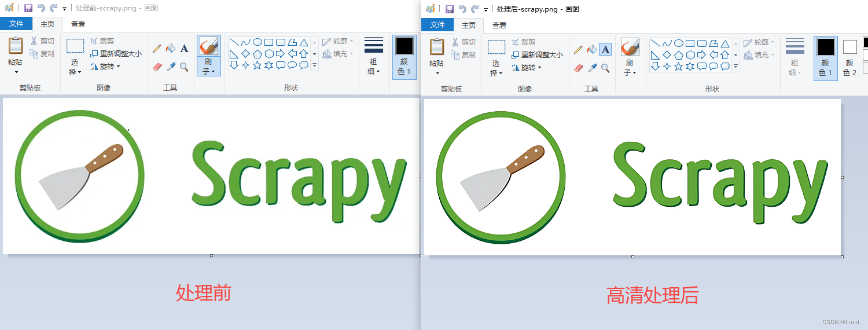Click the Redo arrow in 处理后 title bar
The image size is (868, 330).
tap(475, 9)
